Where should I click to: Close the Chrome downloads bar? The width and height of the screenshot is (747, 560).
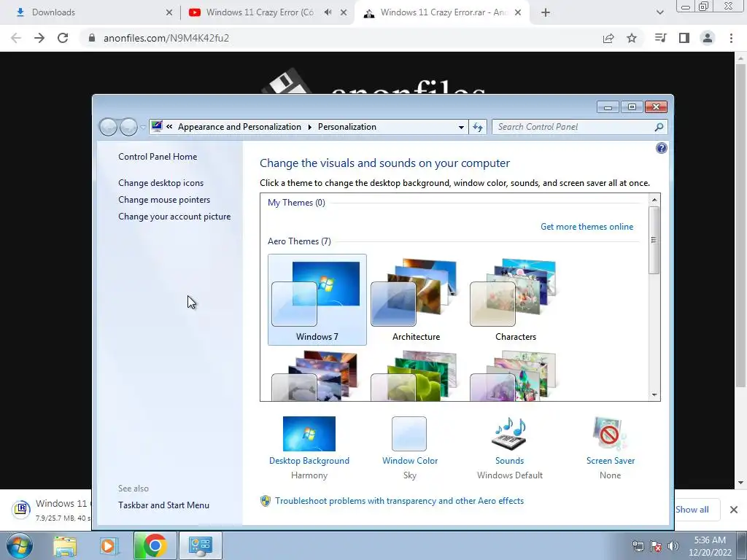[734, 510]
